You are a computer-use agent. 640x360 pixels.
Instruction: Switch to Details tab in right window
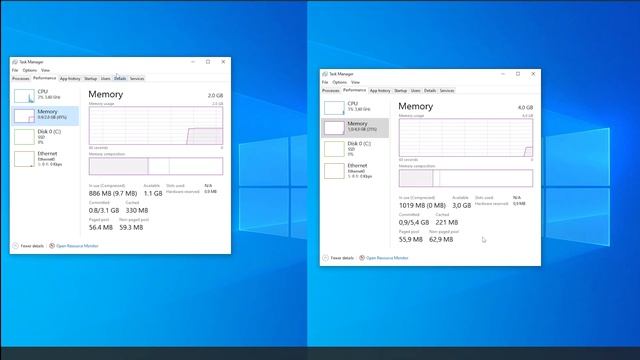pyautogui.click(x=430, y=91)
